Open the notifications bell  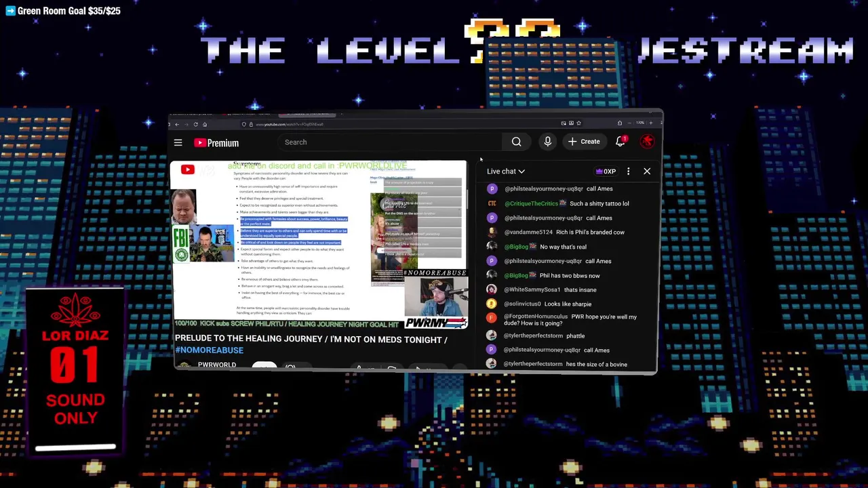620,142
